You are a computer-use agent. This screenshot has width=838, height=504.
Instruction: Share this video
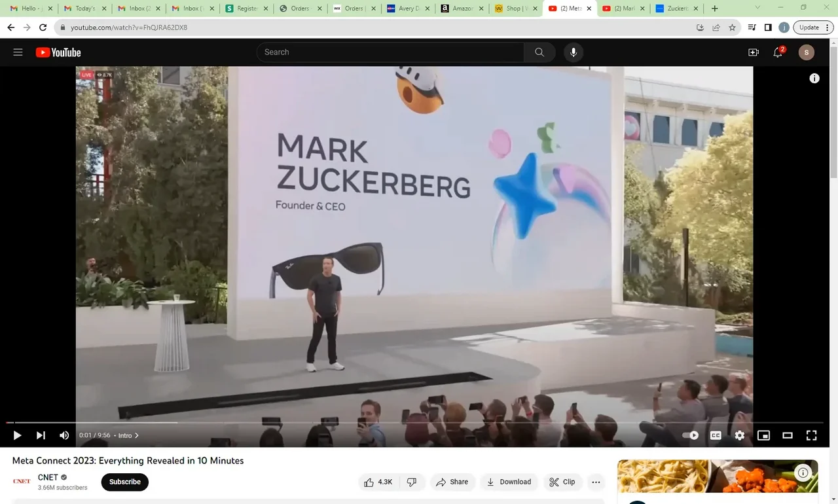click(452, 482)
